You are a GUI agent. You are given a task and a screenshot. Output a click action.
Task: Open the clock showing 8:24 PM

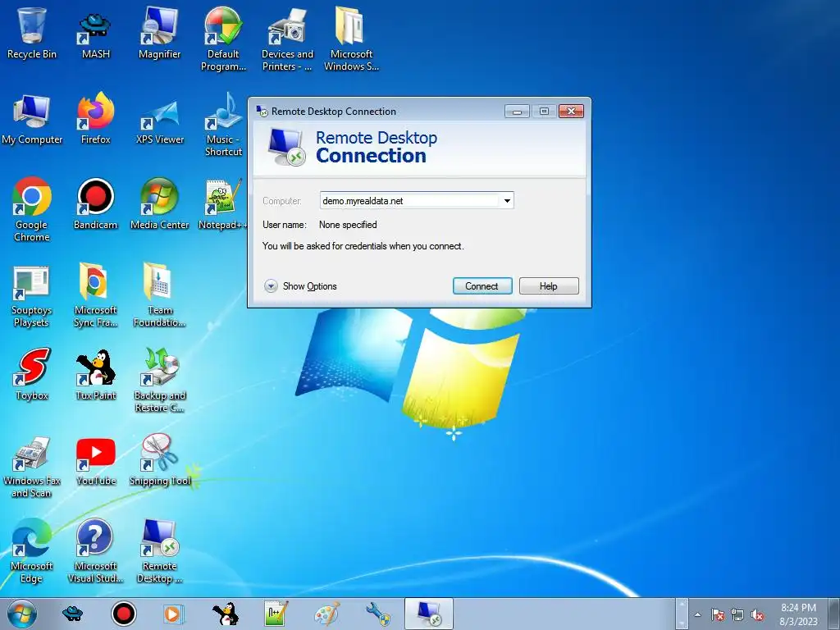point(798,614)
